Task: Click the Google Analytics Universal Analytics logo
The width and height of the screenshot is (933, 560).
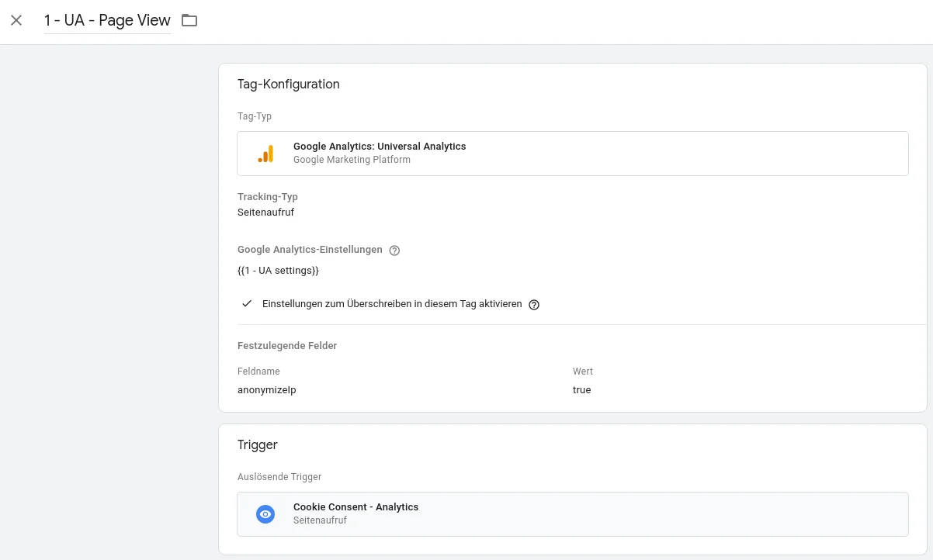Action: 267,153
